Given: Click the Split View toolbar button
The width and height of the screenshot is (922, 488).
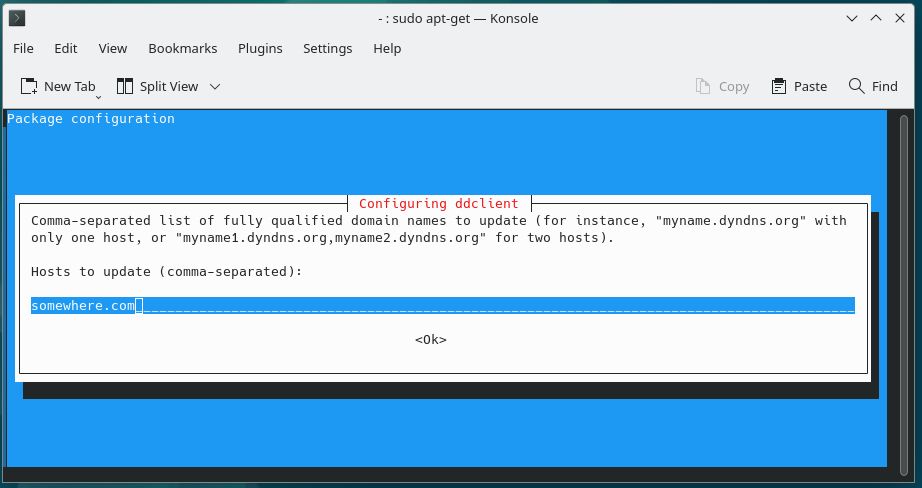Looking at the screenshot, I should tap(157, 86).
